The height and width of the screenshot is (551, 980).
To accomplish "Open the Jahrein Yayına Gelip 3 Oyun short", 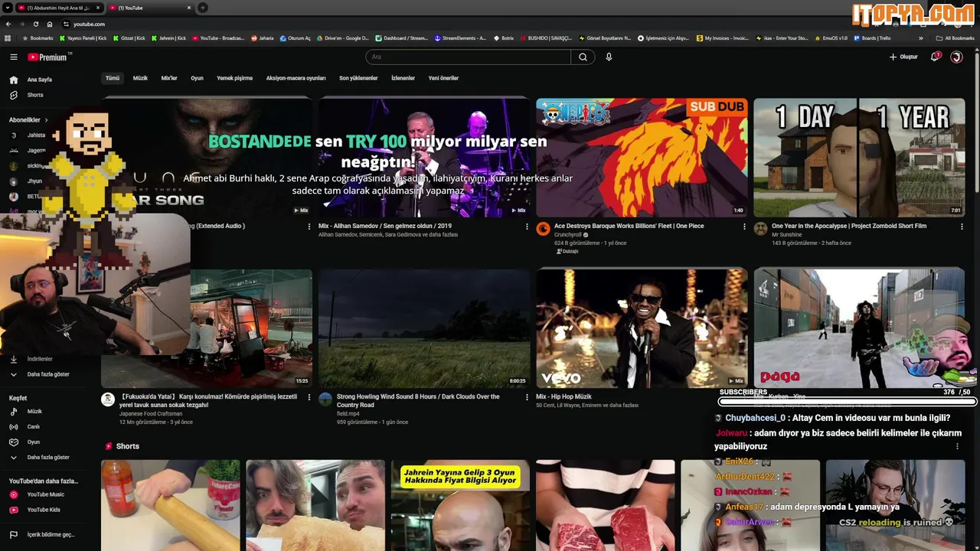I will [x=460, y=505].
